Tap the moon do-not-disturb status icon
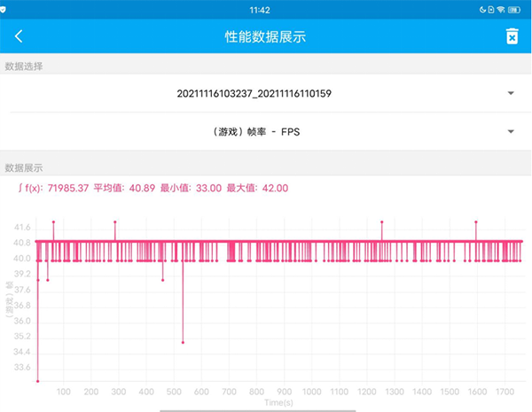Image resolution: width=532 pixels, height=412 pixels. point(482,9)
